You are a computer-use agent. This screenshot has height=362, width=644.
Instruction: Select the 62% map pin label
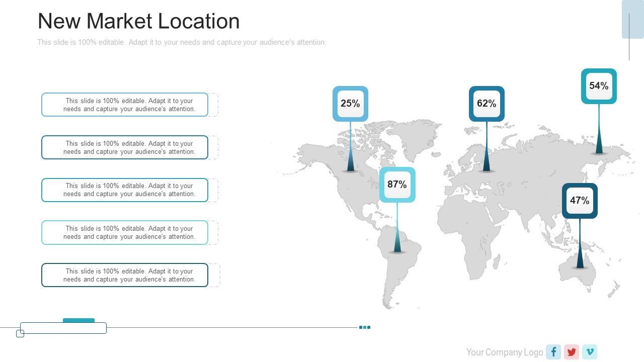[487, 104]
